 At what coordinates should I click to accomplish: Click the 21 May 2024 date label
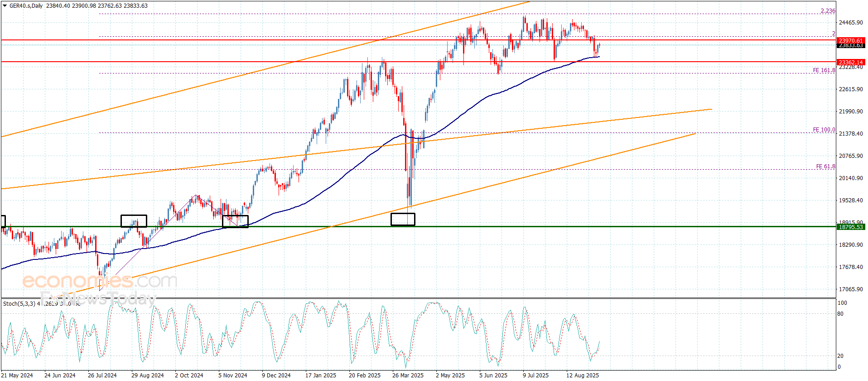pos(18,375)
